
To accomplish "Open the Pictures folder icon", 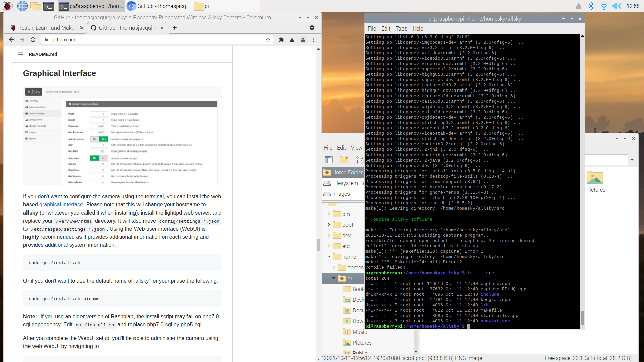I will (x=595, y=181).
